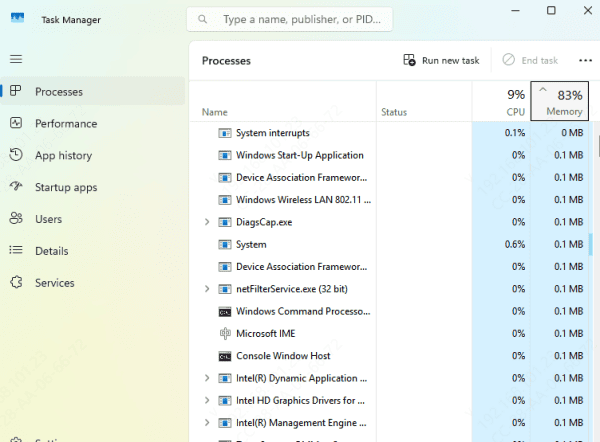600x442 pixels.
Task: Click the Windows Command Processor icon
Action: click(225, 312)
